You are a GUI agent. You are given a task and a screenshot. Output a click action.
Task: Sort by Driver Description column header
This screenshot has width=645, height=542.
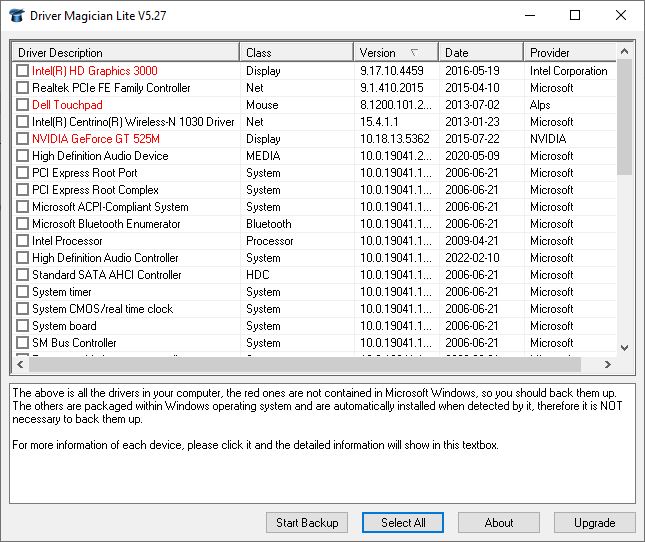click(x=126, y=52)
